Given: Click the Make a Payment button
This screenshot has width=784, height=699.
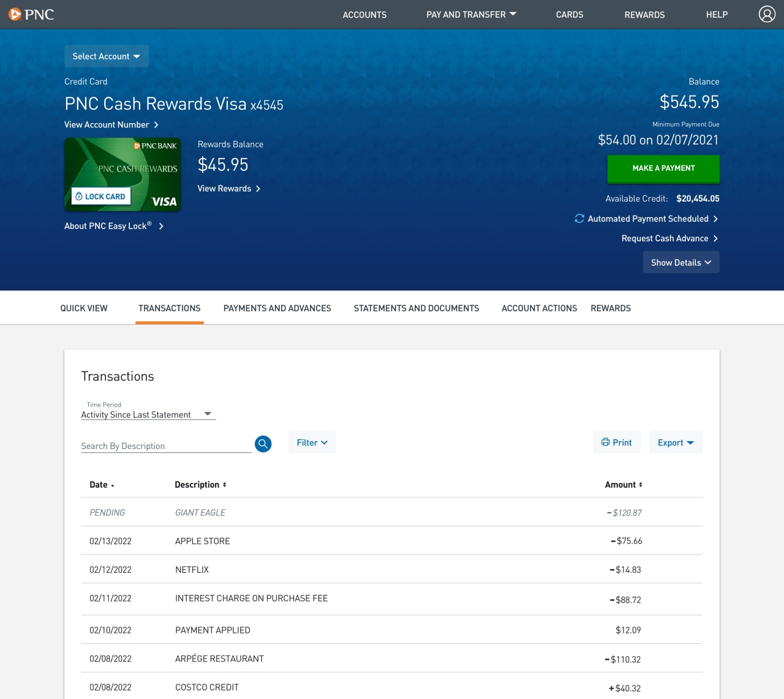Looking at the screenshot, I should [663, 168].
